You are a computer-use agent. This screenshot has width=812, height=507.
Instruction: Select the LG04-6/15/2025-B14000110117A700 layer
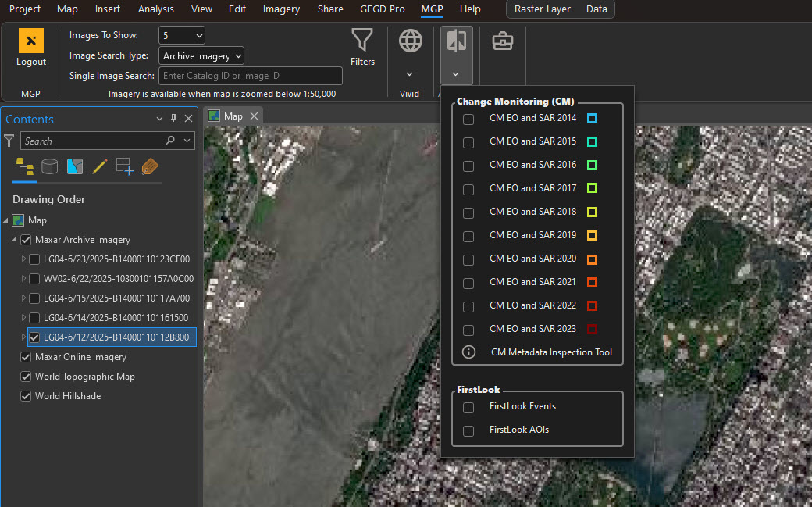pos(116,298)
